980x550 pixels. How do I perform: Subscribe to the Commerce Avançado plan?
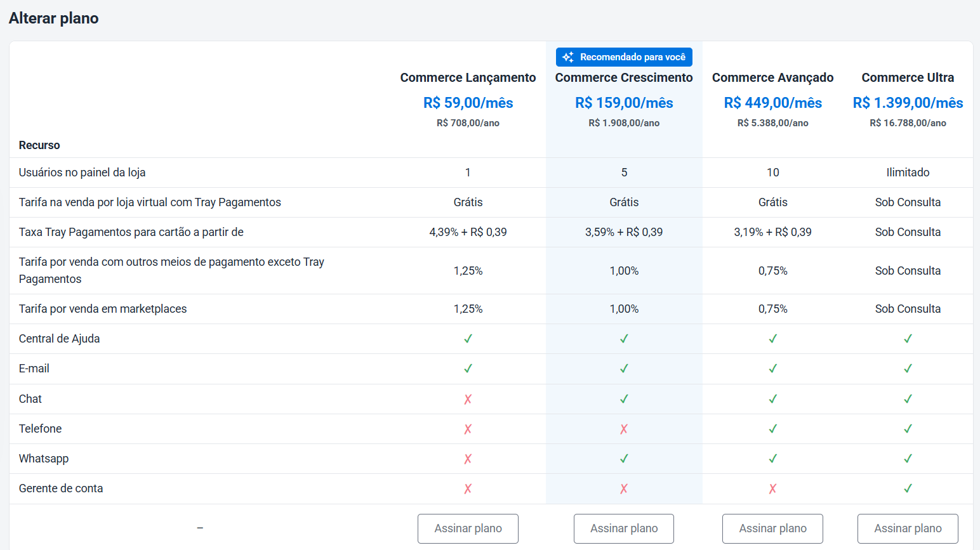[772, 528]
